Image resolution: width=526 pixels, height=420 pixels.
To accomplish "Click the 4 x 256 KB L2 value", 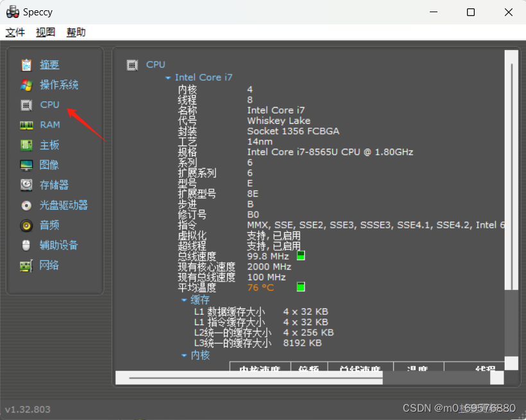I will [x=309, y=332].
